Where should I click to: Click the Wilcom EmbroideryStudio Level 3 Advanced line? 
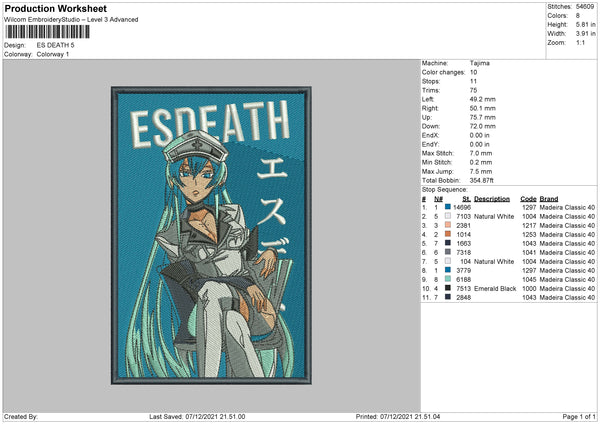point(71,20)
